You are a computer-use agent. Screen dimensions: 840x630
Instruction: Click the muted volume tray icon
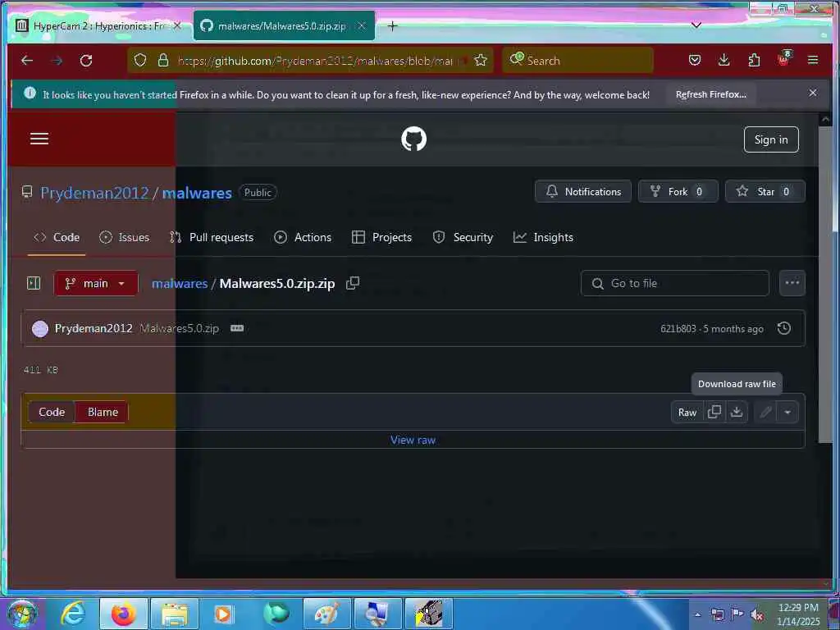(756, 615)
